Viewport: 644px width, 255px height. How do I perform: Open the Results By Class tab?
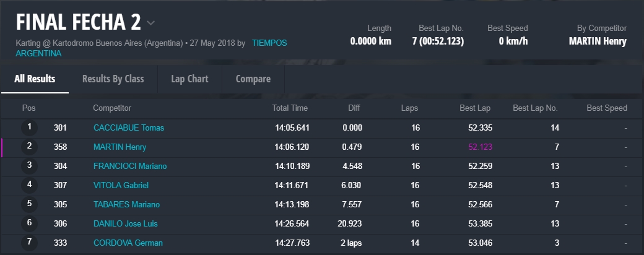click(113, 79)
